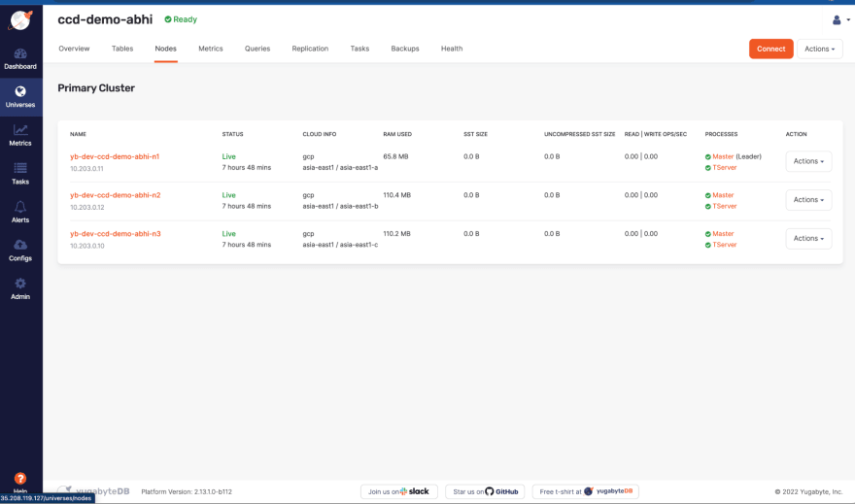Click the IP address 10.203.0.10

pos(87,247)
